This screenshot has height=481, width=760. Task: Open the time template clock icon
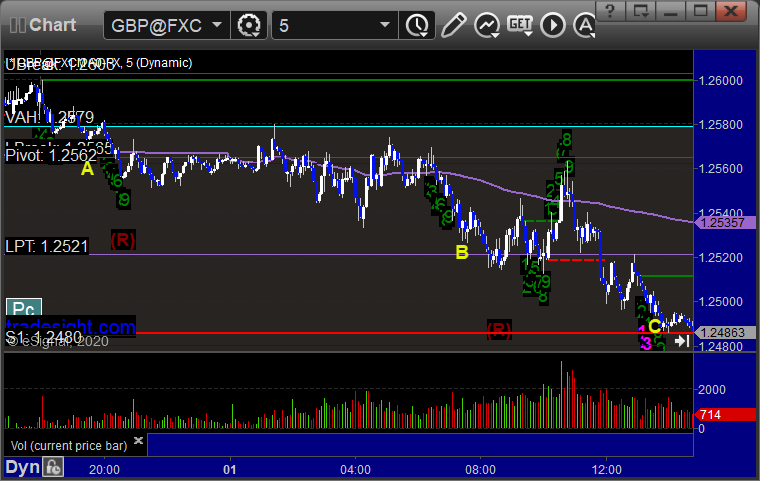pyautogui.click(x=417, y=25)
